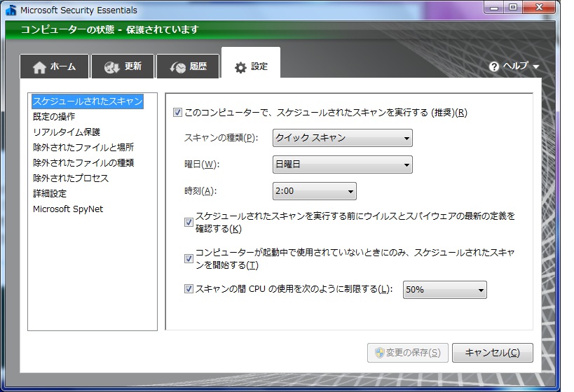The width and height of the screenshot is (574, 392).
Task: Select 既定の操作 in the settings list
Action: tap(54, 117)
